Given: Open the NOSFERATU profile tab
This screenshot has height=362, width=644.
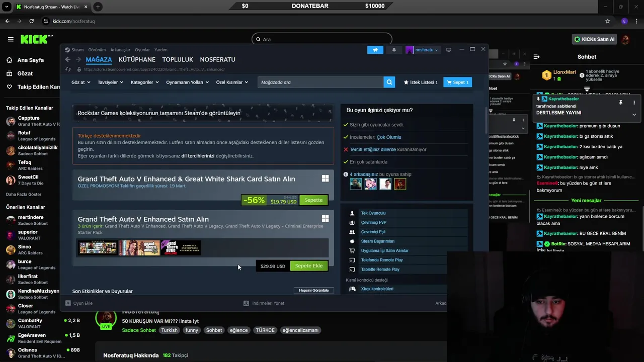Looking at the screenshot, I should point(217,59).
